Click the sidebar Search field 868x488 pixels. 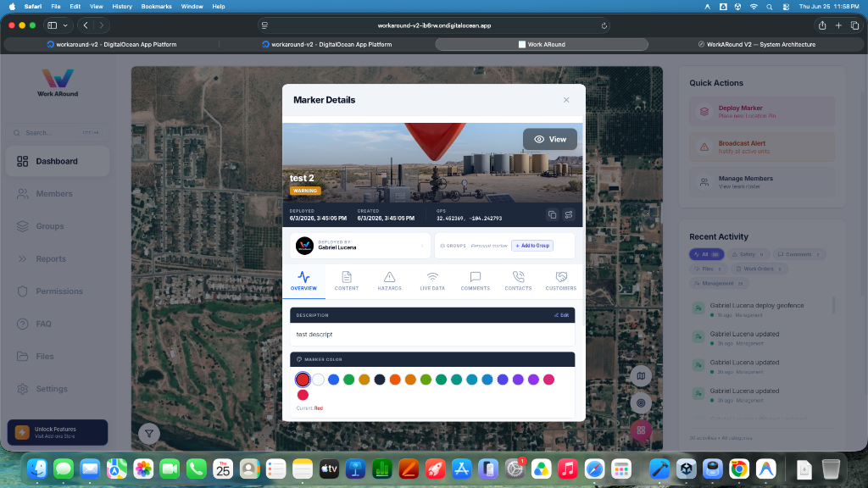point(58,133)
